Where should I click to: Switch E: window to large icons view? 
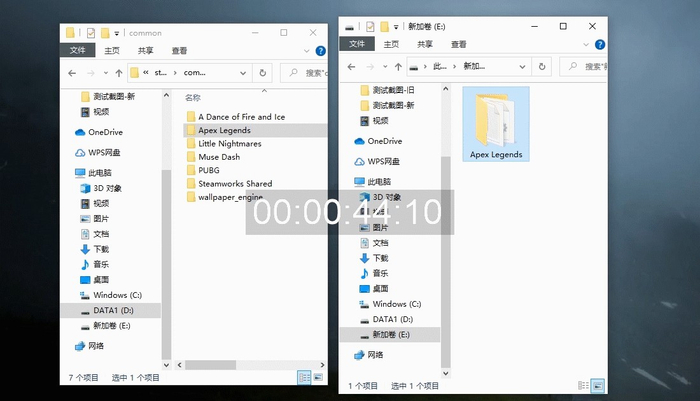(x=598, y=385)
